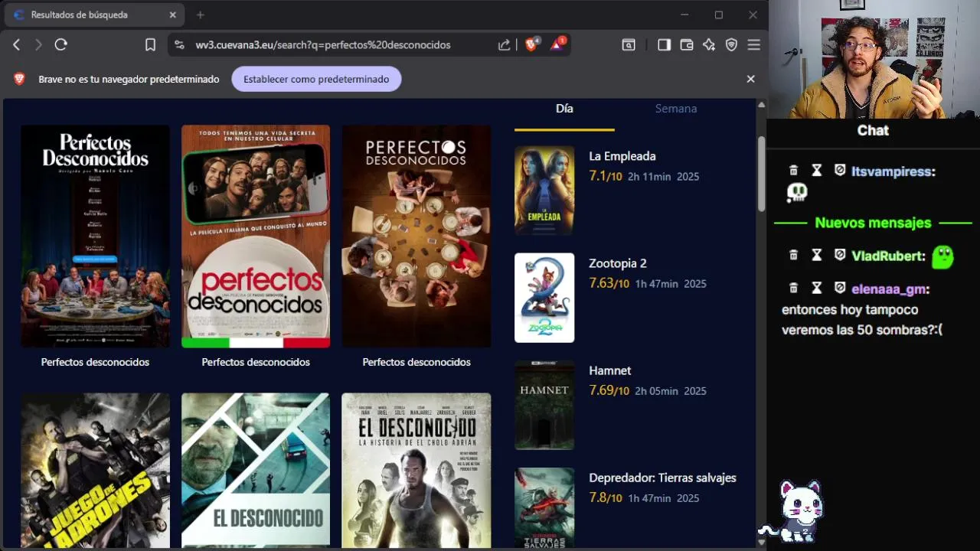Dismiss the default browser notification bar
This screenshot has height=551, width=980.
[750, 79]
